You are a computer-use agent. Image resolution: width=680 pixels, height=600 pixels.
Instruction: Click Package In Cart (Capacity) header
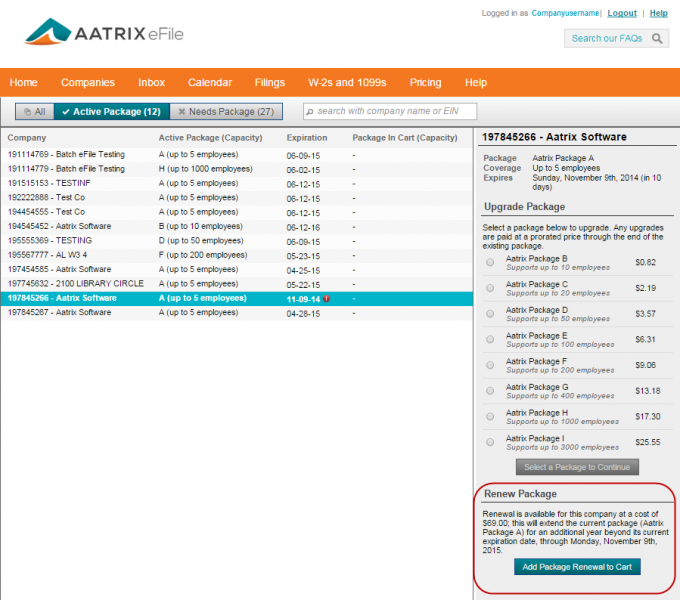coord(405,138)
